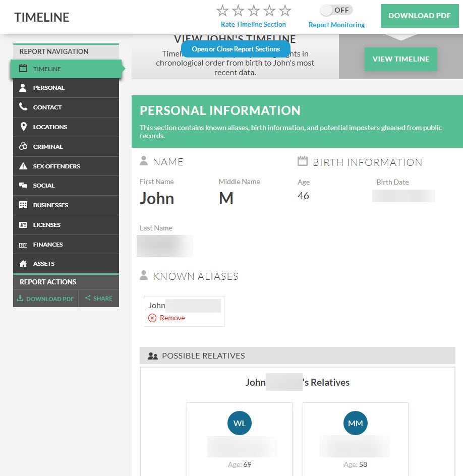This screenshot has height=476, width=463.
Task: Rate section with the third star
Action: (x=254, y=11)
